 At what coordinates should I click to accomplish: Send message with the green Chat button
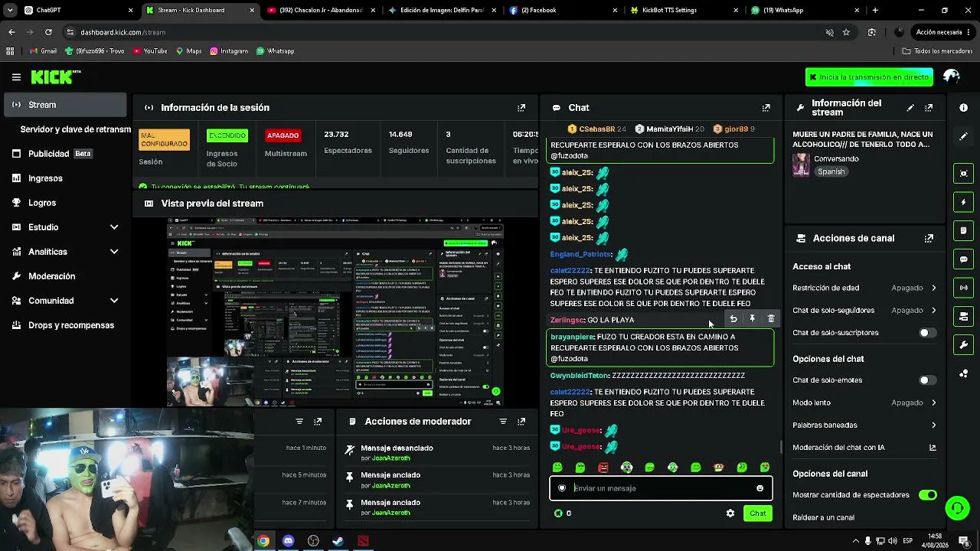[x=757, y=514]
